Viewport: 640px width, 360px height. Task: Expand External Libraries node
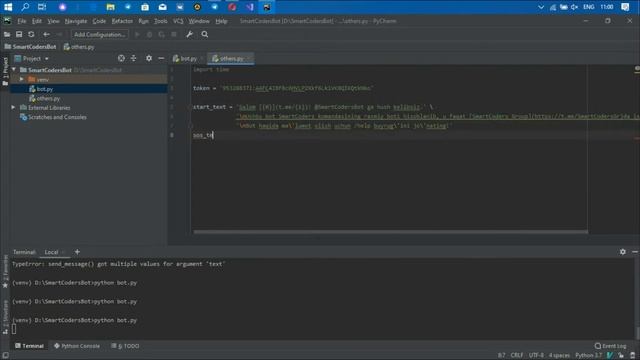tap(13, 107)
